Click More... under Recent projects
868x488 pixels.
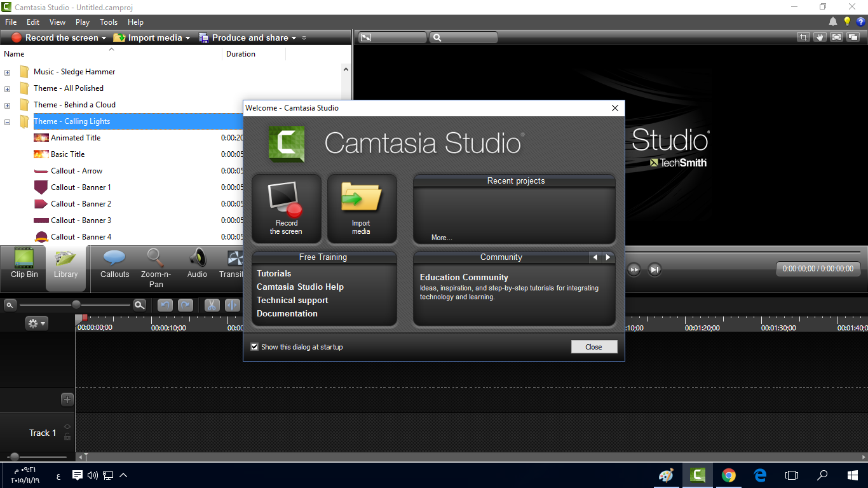[442, 238]
